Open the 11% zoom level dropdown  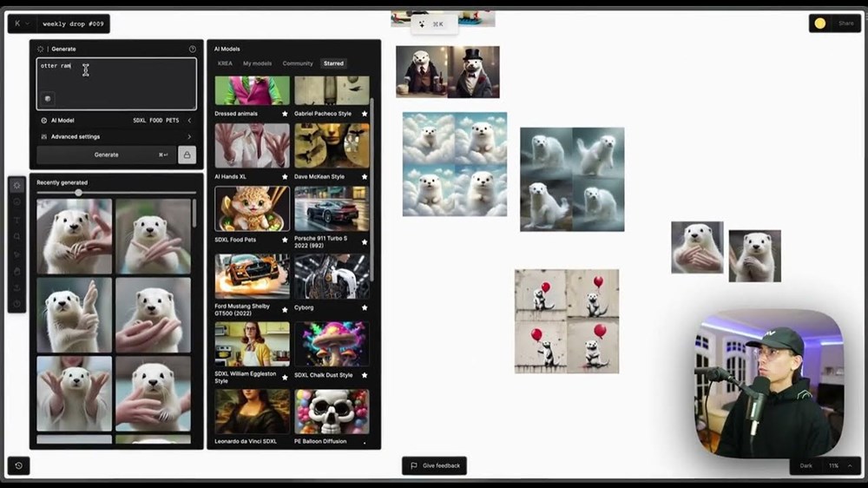[841, 465]
